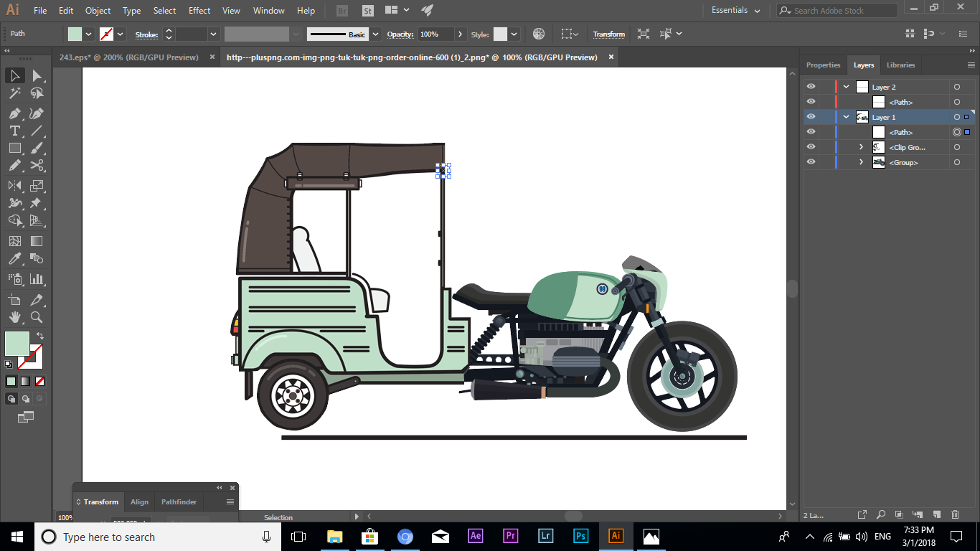Switch to the Pathfinder panel tab
Viewport: 980px width, 551px height.
click(x=179, y=501)
